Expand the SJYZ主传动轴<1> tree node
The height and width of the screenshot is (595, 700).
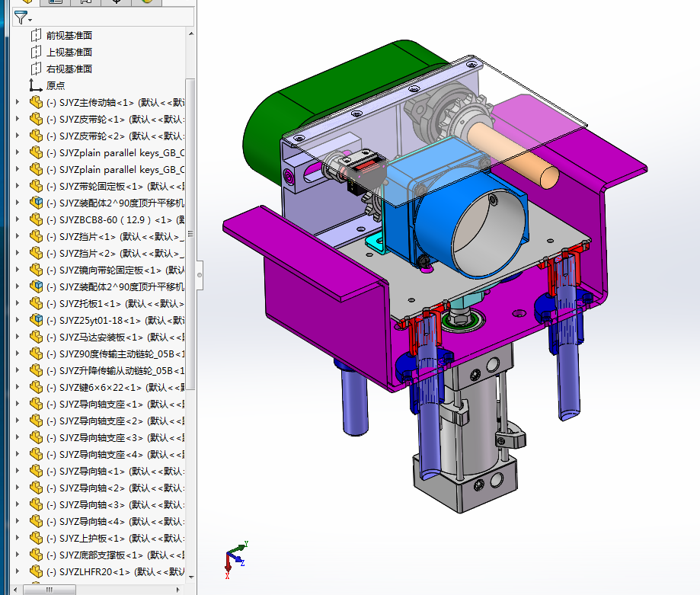[18, 102]
